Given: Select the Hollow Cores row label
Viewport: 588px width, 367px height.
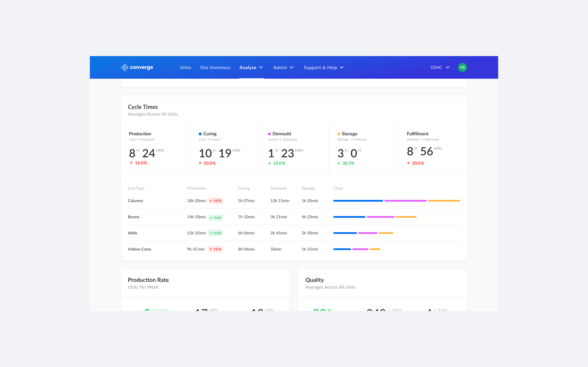Looking at the screenshot, I should (139, 249).
